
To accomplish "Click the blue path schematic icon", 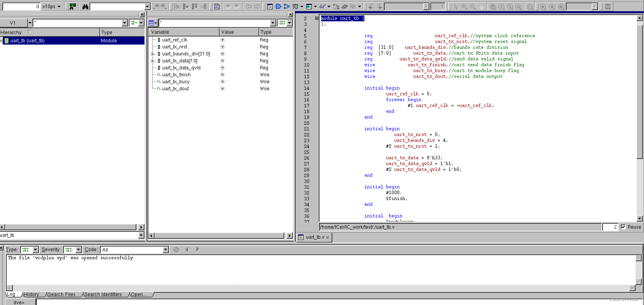I will click(287, 7).
